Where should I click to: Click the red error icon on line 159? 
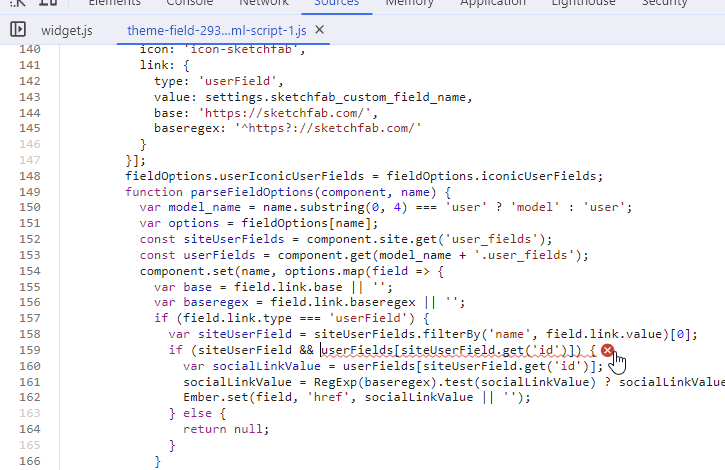[x=607, y=350]
